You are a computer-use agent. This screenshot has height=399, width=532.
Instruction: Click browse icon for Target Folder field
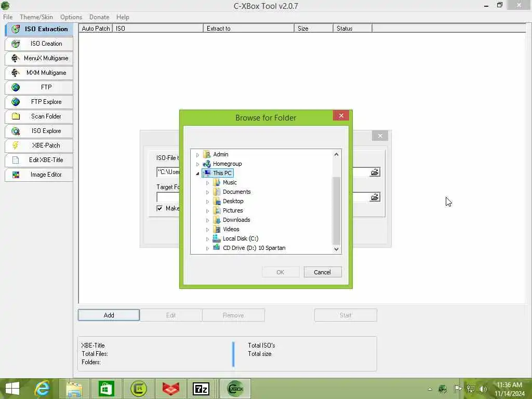(375, 197)
